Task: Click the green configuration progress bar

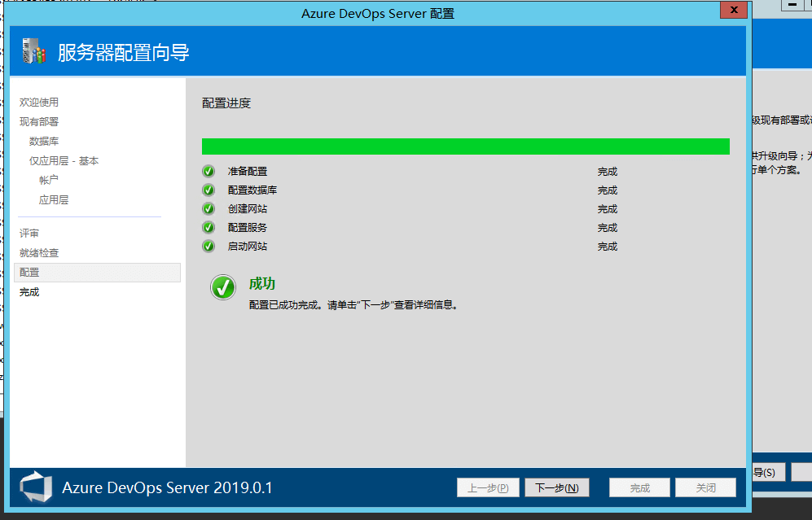Action: (465, 146)
